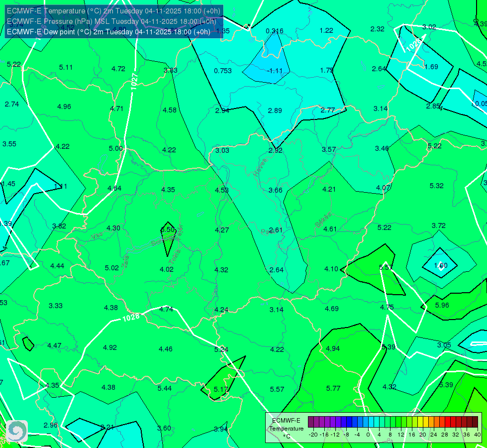
Task: Click the 3.55 temperature value
Action: click(x=9, y=144)
